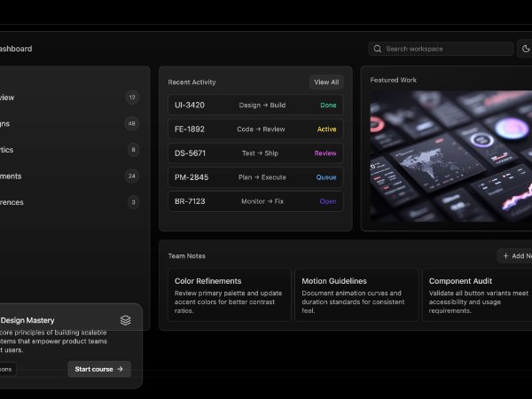This screenshot has height=399, width=532.
Task: Open the Featured Work dashboard image
Action: (451, 156)
